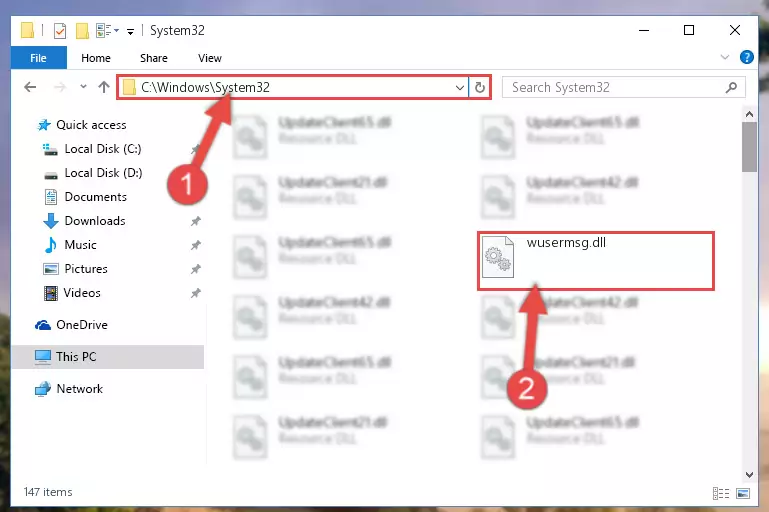769x512 pixels.
Task: Click the folder icon at the title bar left
Action: coord(27,30)
